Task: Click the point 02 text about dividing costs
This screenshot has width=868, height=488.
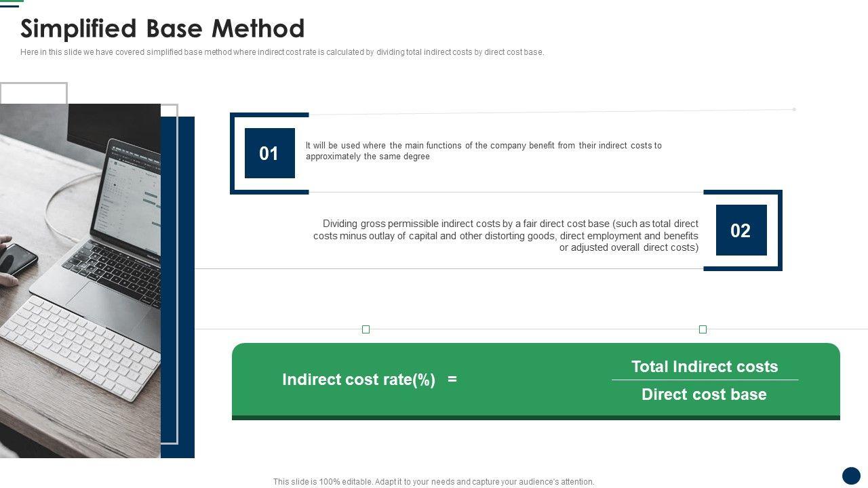Action: [x=506, y=235]
